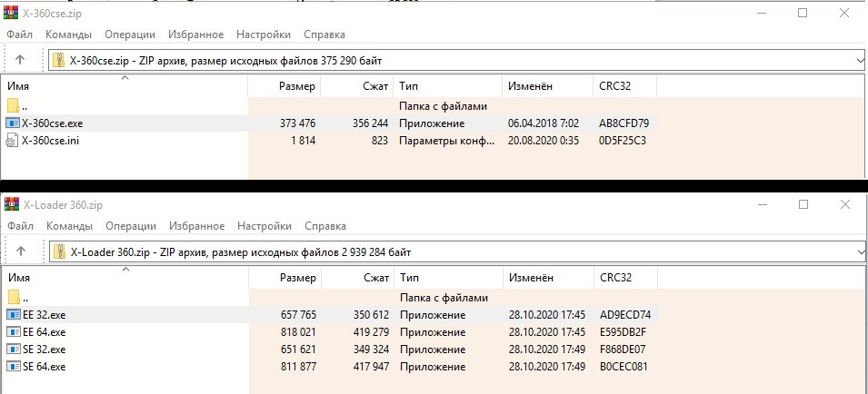Sort by Имя column in X-360cse.zip window
The image size is (868, 394).
tap(125, 86)
